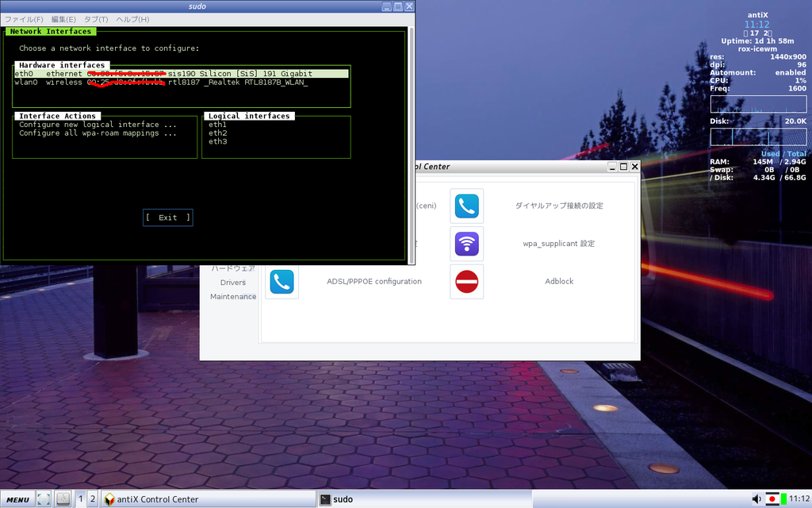
Task: Click the ダイヤルアップ接続の設定 label
Action: [559, 206]
